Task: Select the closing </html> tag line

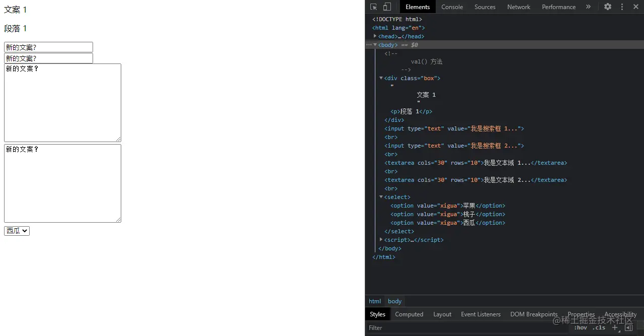Action: coord(384,257)
